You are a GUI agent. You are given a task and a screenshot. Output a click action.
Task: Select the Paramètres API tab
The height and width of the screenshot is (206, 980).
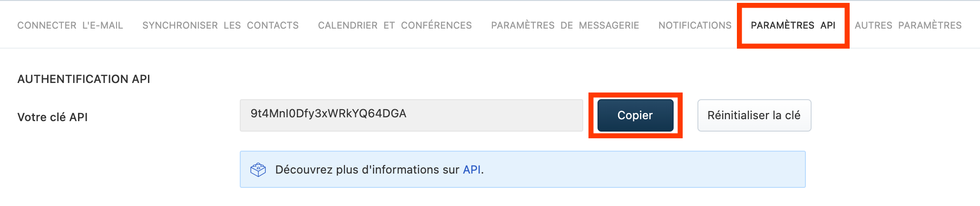click(x=793, y=25)
